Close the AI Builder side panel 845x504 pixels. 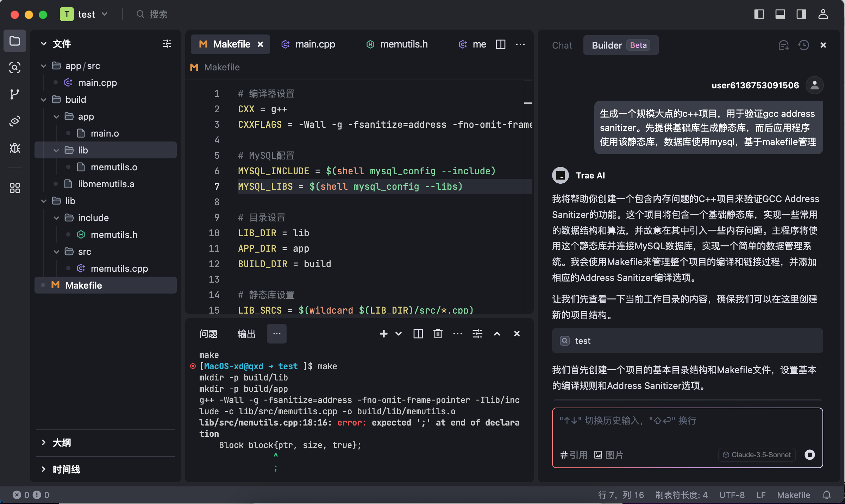[x=823, y=45]
